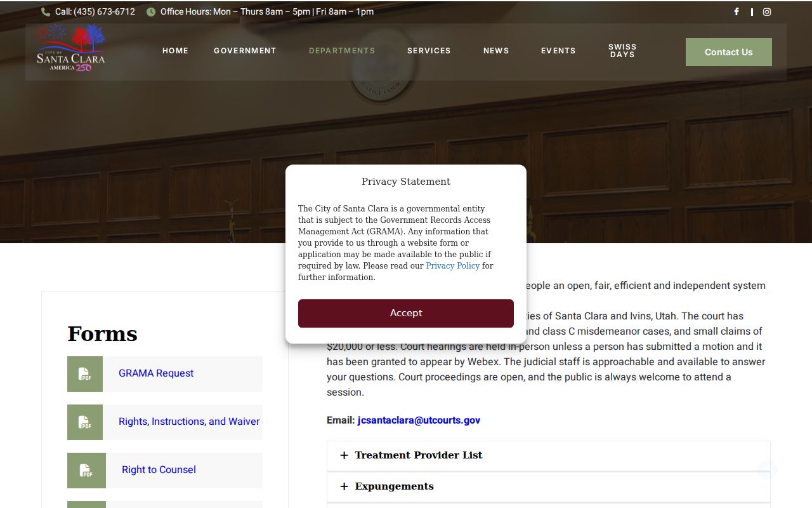Expand the Treatment Provider List section
Screen dimensions: 812x508
pos(548,455)
